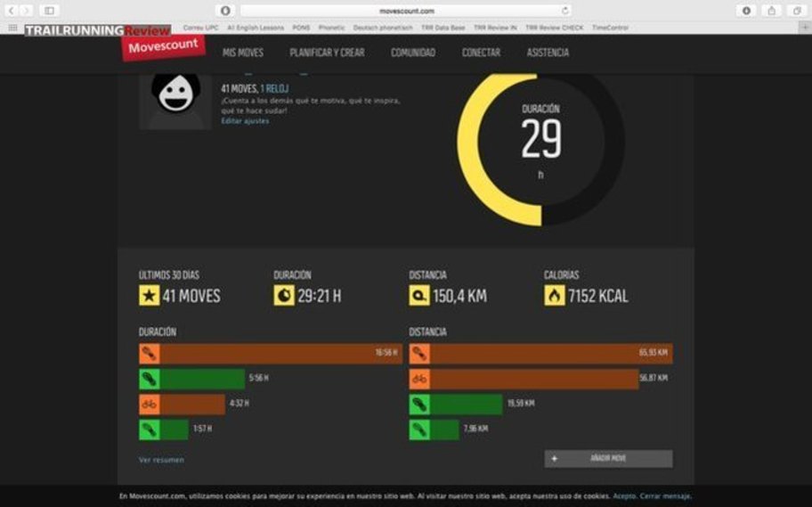
Task: Open the favorites grid icon in bookmarks bar
Action: click(12, 28)
